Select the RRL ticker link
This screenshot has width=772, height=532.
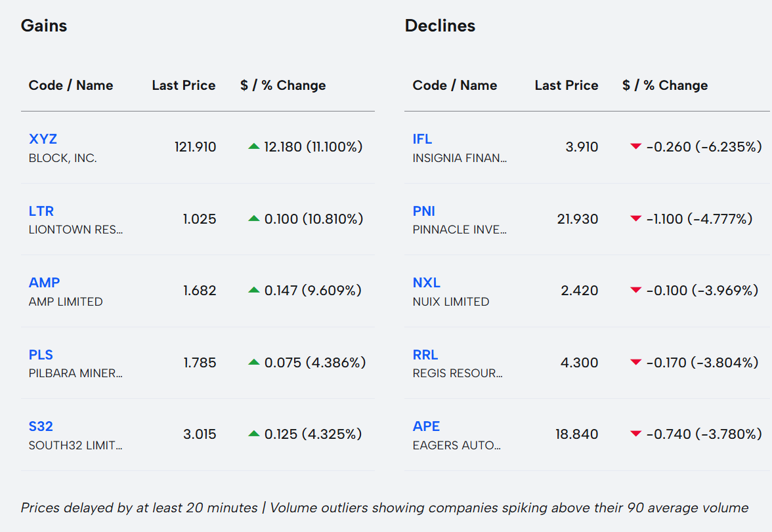point(425,355)
